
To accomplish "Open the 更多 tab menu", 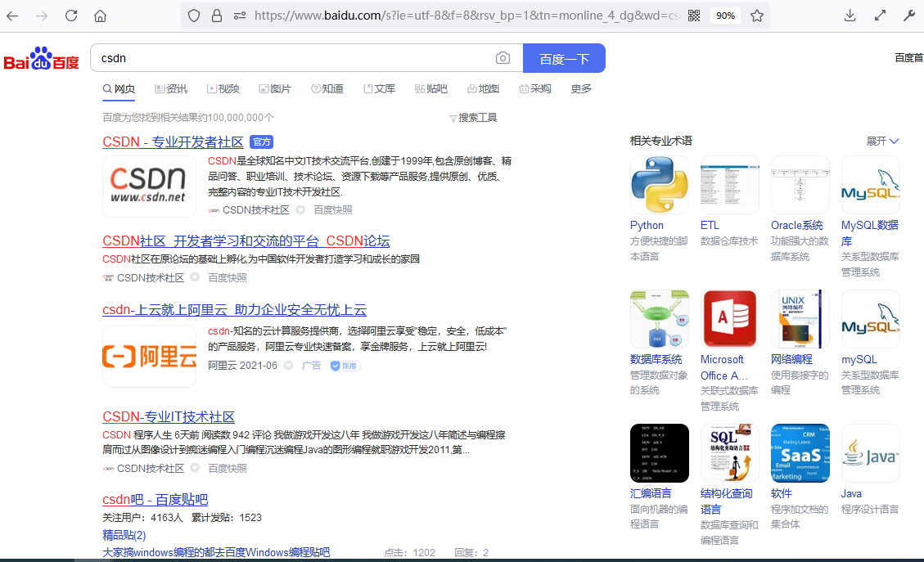I will pyautogui.click(x=581, y=89).
